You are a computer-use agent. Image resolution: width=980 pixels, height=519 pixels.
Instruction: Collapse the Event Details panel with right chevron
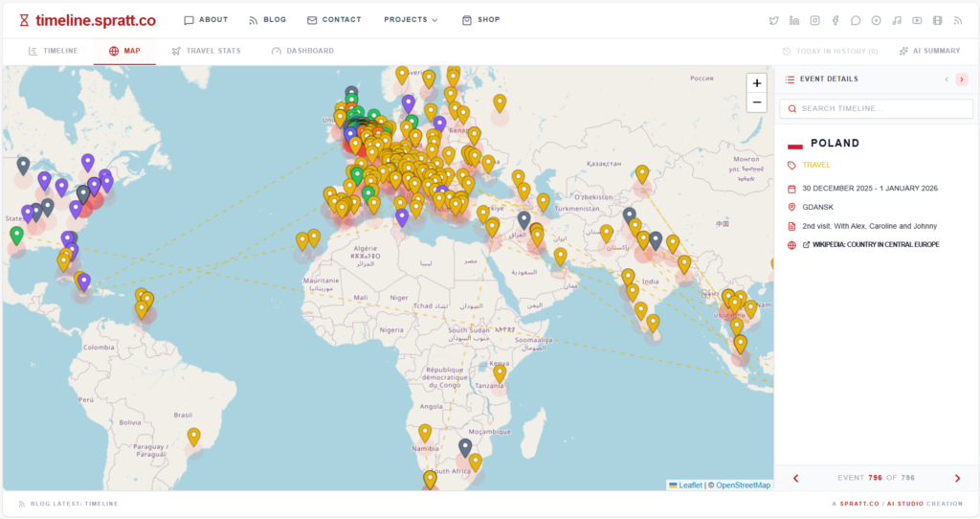click(962, 79)
